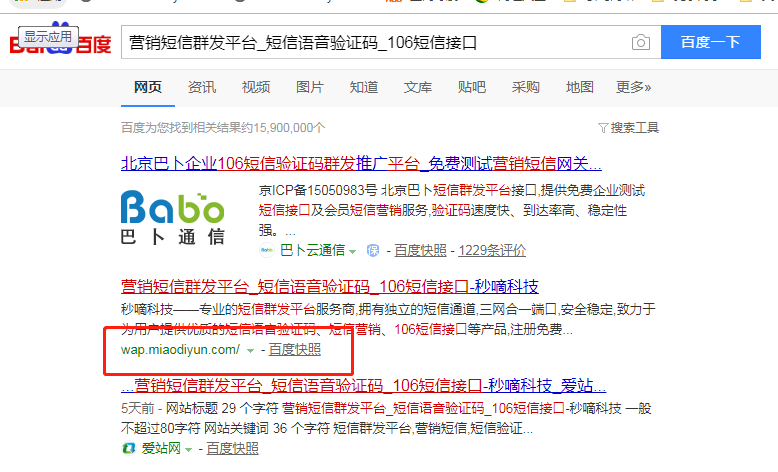Click the camera image-search icon
This screenshot has width=778, height=472.
(641, 42)
